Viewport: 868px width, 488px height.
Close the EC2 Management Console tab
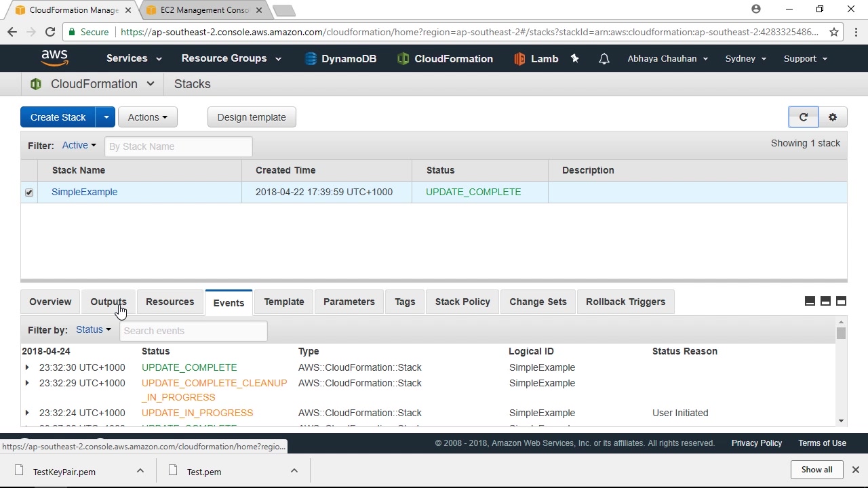(x=259, y=10)
